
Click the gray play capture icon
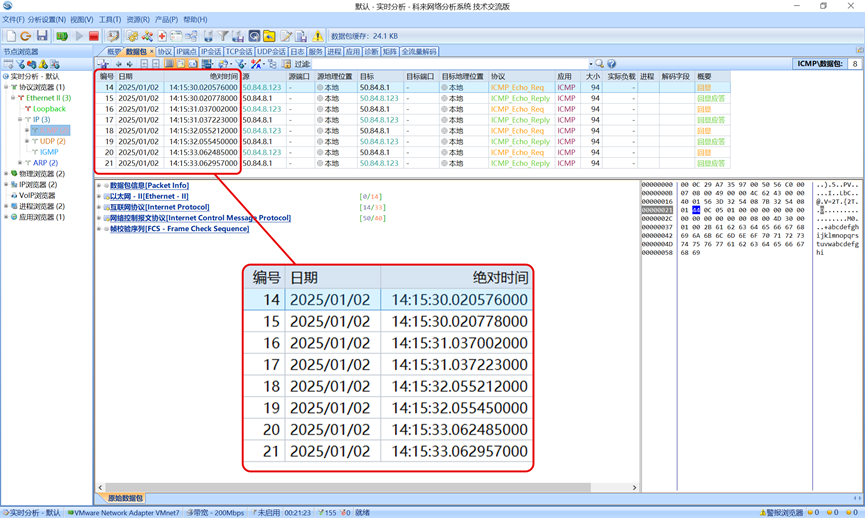[79, 36]
